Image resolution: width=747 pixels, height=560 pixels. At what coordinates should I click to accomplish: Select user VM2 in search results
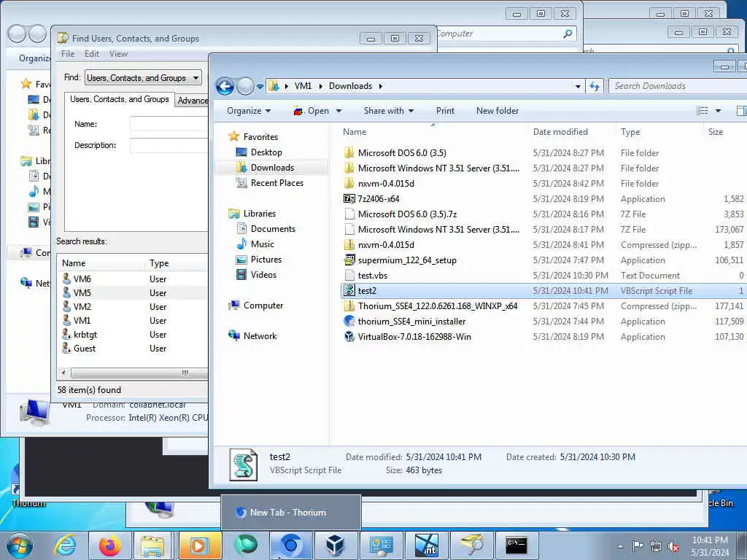82,307
